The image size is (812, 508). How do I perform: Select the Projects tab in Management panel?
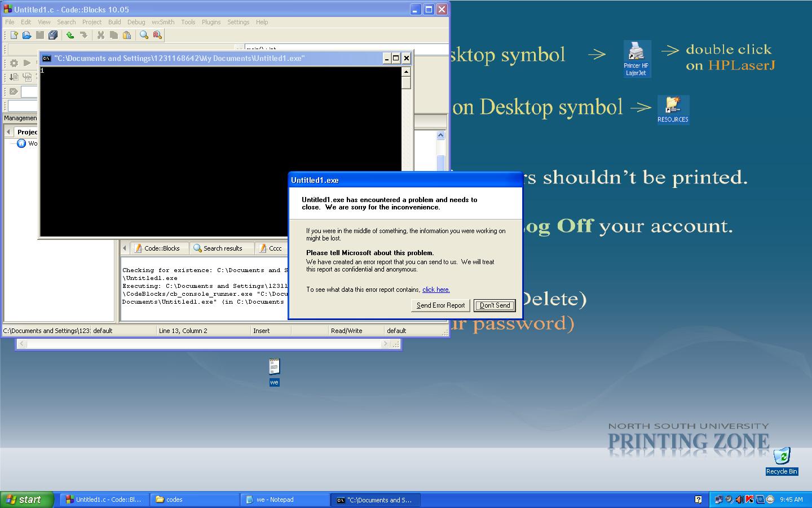27,132
